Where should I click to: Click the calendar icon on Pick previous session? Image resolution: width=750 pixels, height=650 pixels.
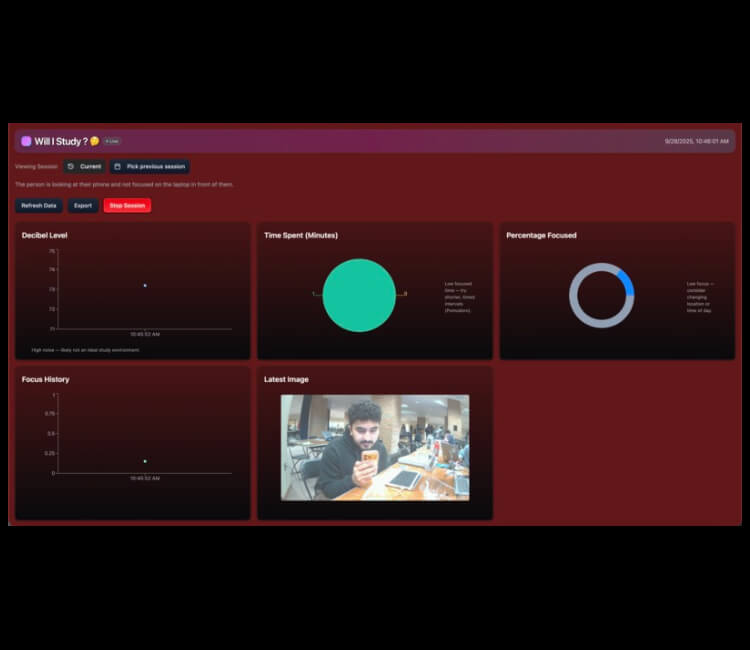[117, 167]
